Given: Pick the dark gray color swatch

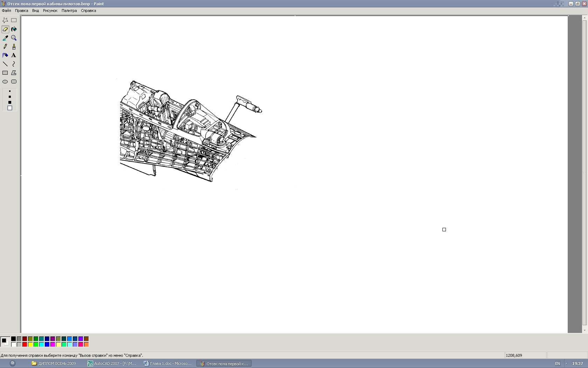Looking at the screenshot, I should click(19, 339).
